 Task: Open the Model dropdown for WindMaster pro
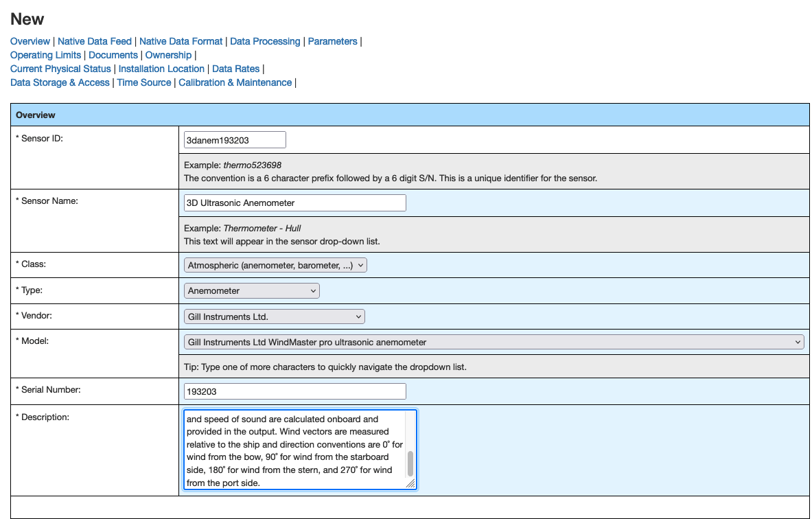click(494, 341)
